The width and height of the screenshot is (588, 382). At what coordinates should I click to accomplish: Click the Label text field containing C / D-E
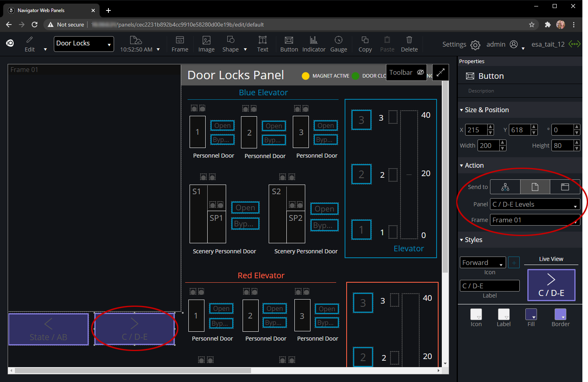(490, 286)
